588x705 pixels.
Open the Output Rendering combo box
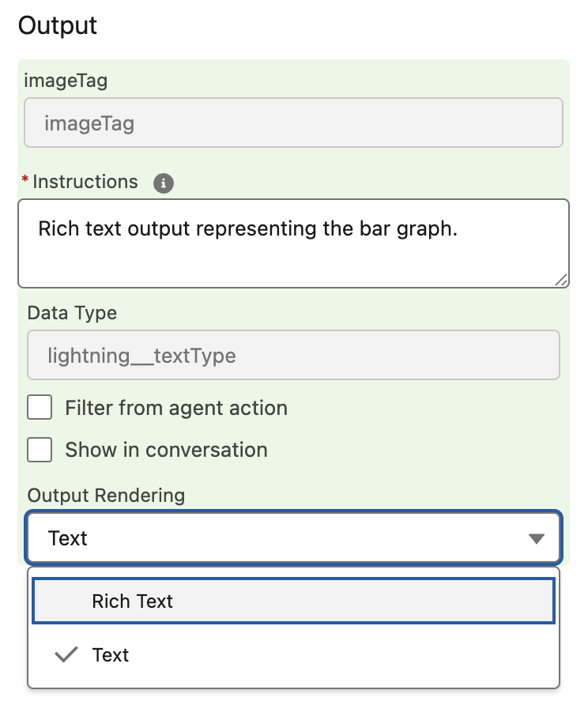click(293, 539)
